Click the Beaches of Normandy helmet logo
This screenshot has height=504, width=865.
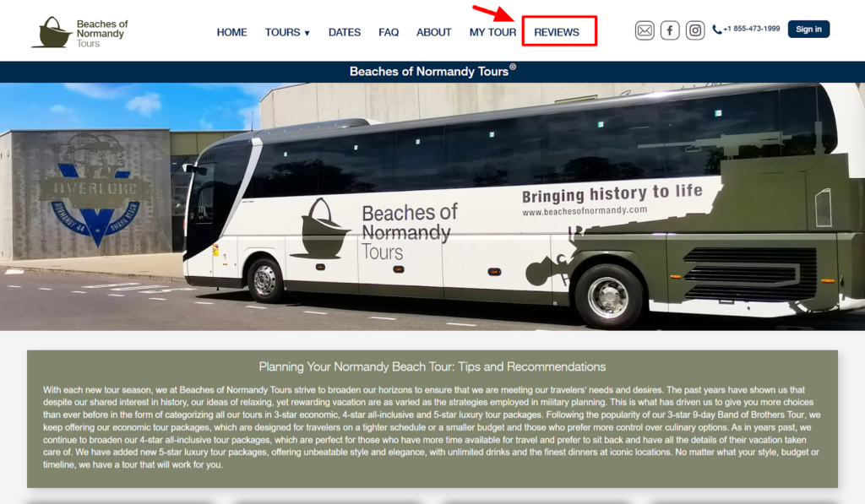[52, 32]
